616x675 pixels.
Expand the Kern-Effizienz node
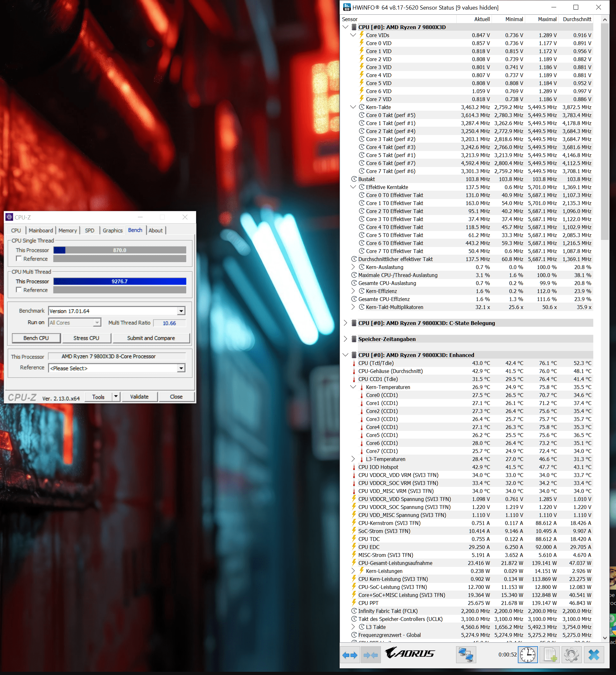353,291
